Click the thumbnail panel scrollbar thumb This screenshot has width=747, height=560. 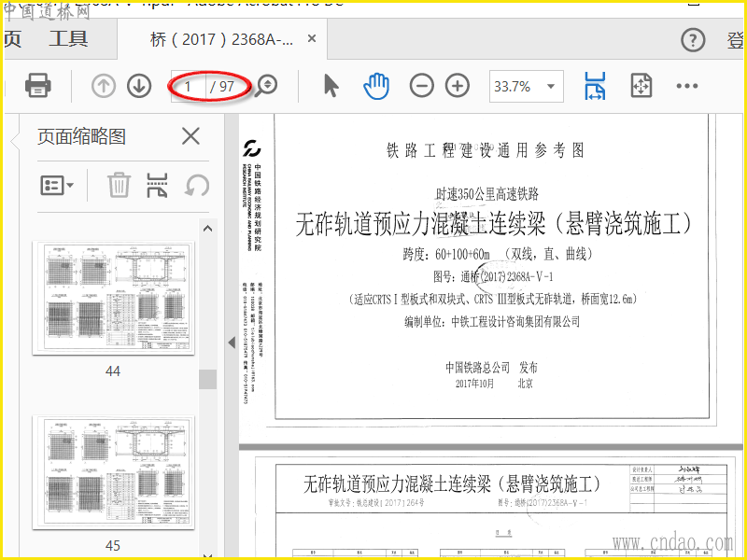pos(207,380)
